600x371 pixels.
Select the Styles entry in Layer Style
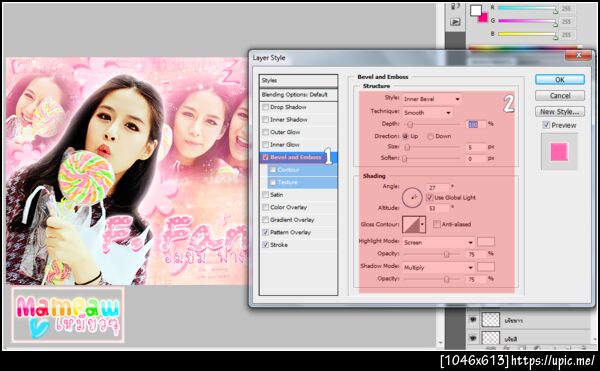click(x=298, y=81)
